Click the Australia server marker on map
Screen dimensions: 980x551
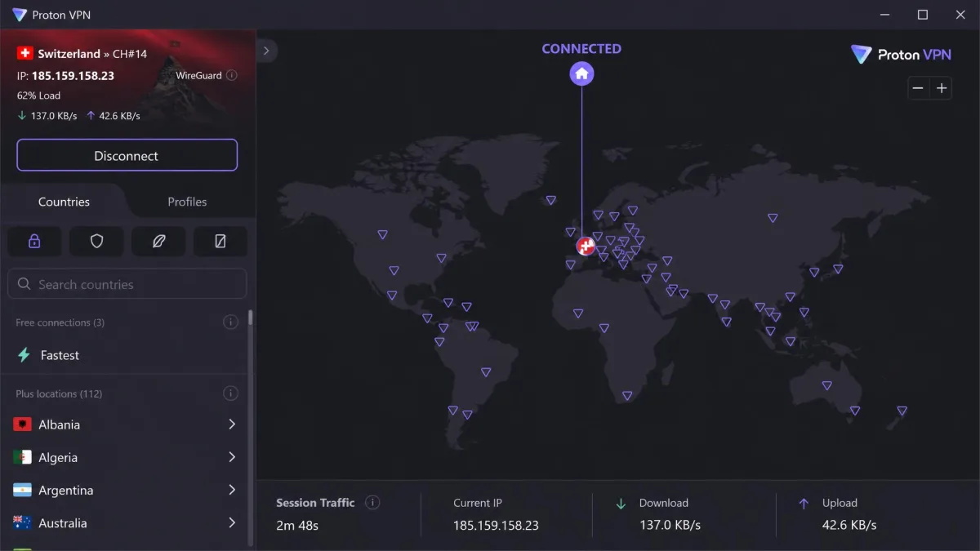click(x=826, y=385)
